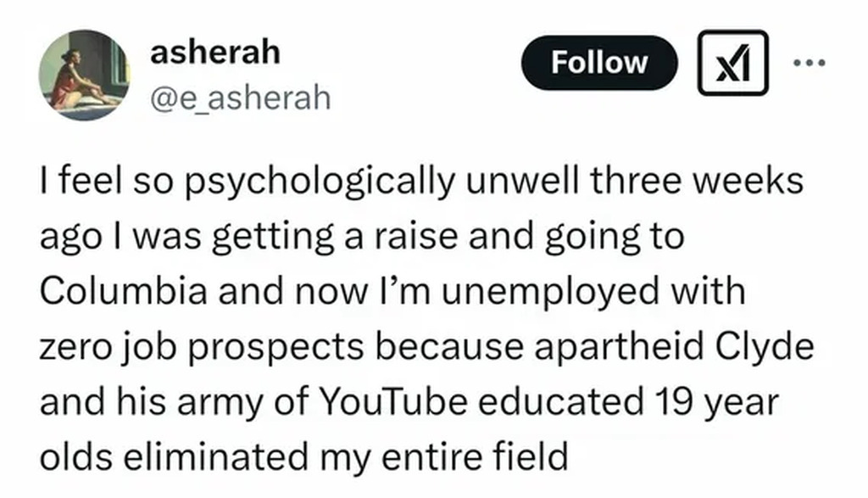
Task: Open the @e_asherah handle link
Action: coord(240,98)
